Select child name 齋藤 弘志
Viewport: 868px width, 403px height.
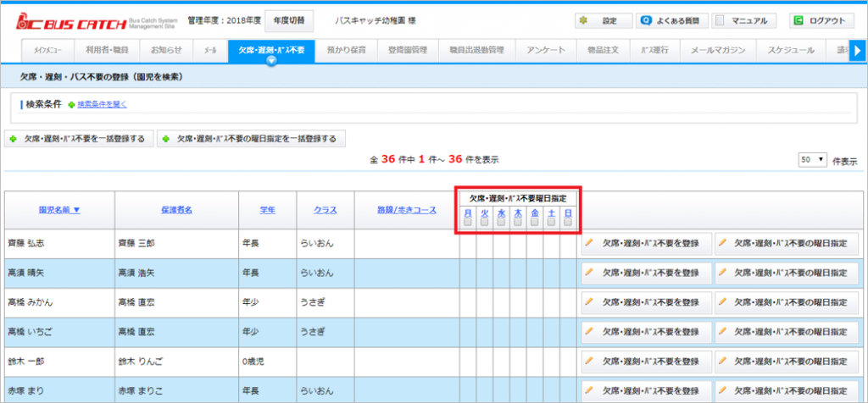coord(26,244)
